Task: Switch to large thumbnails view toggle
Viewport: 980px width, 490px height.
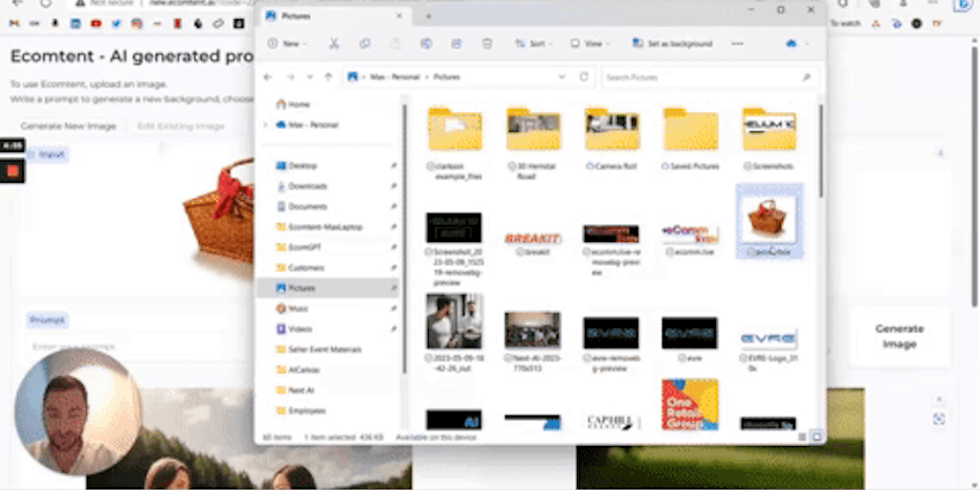Action: [816, 436]
